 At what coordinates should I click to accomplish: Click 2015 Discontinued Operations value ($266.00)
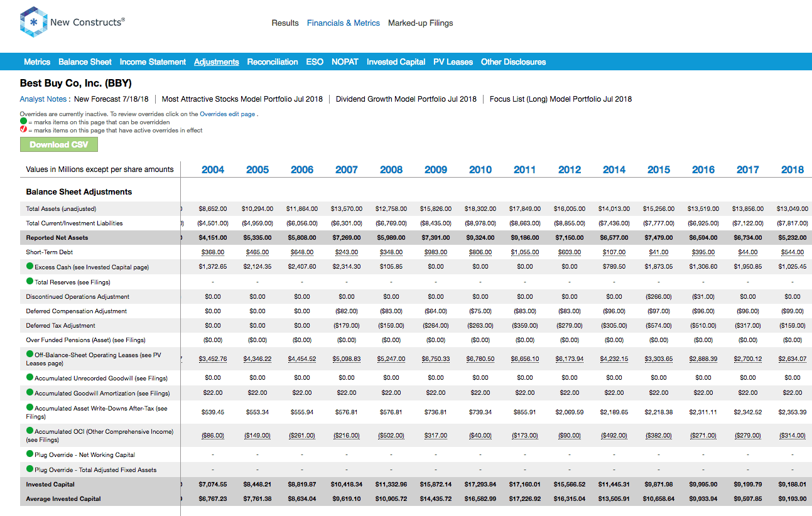click(x=659, y=296)
